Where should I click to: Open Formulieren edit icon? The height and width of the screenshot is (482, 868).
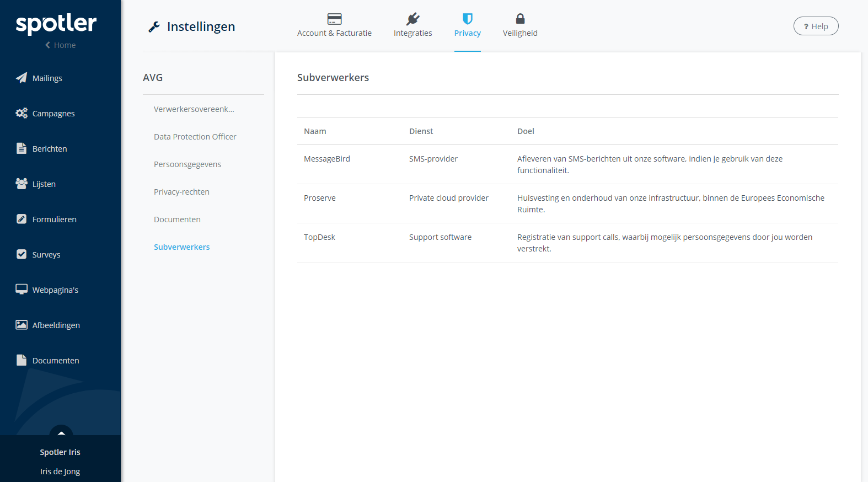tap(22, 219)
